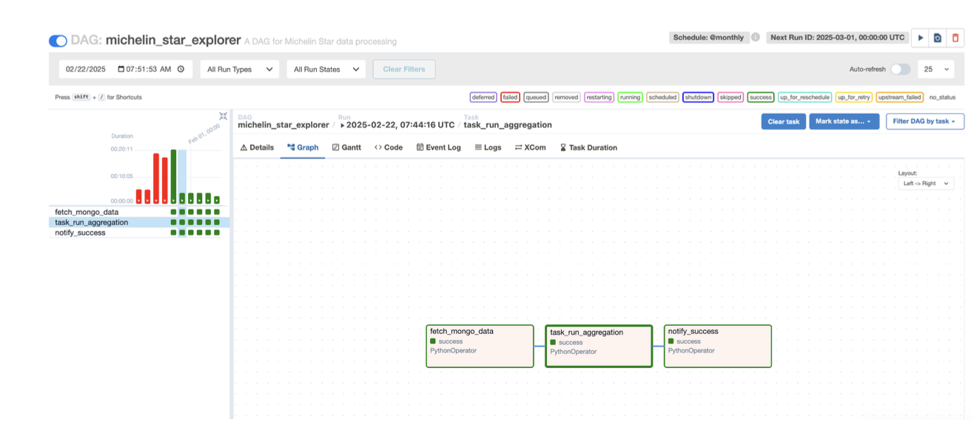
Task: Enable the Auto-refresh switch
Action: click(x=900, y=69)
